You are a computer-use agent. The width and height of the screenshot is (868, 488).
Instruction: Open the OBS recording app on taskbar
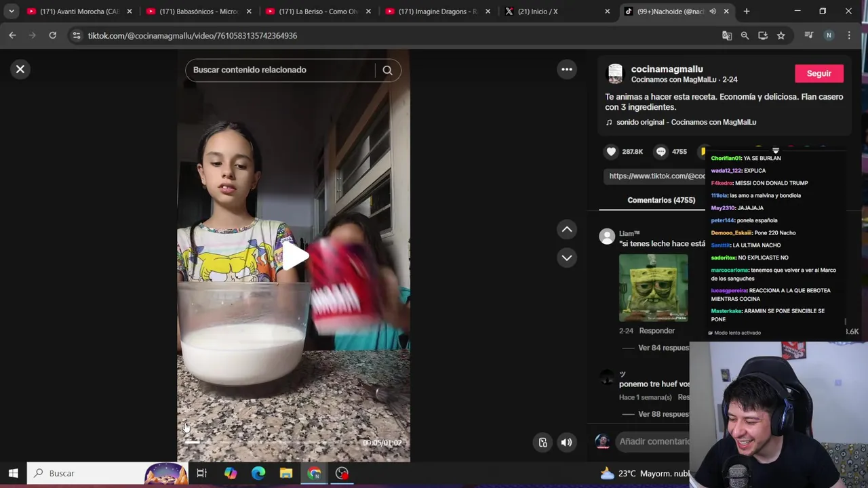(x=342, y=473)
